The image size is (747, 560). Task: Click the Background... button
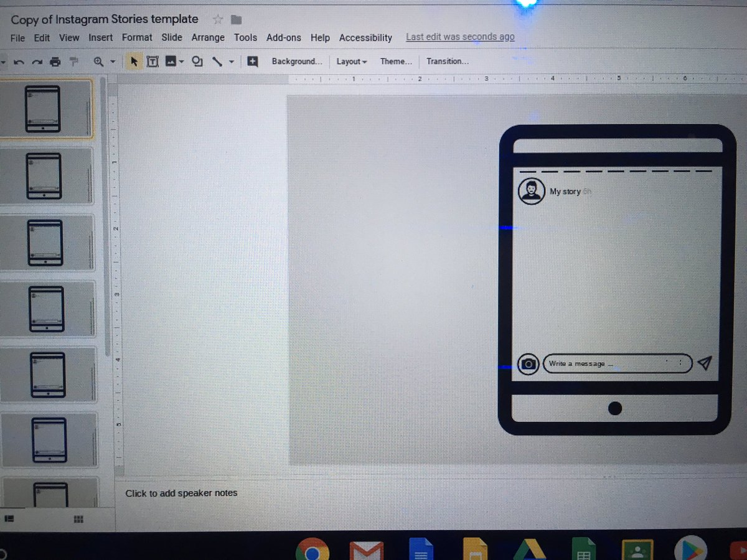297,61
